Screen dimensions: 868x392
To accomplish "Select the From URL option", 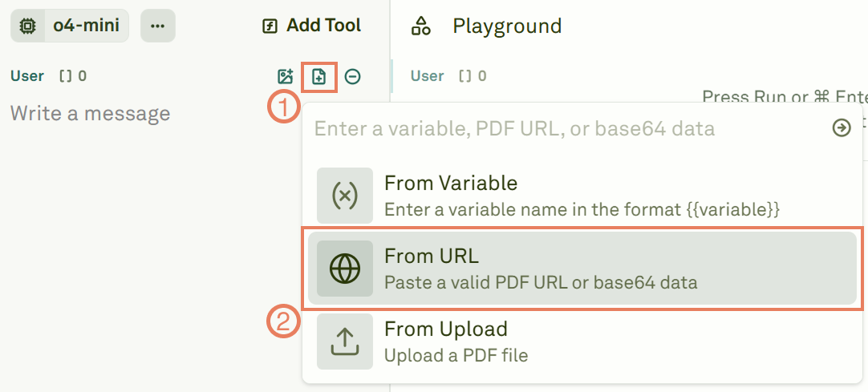I will (582, 269).
